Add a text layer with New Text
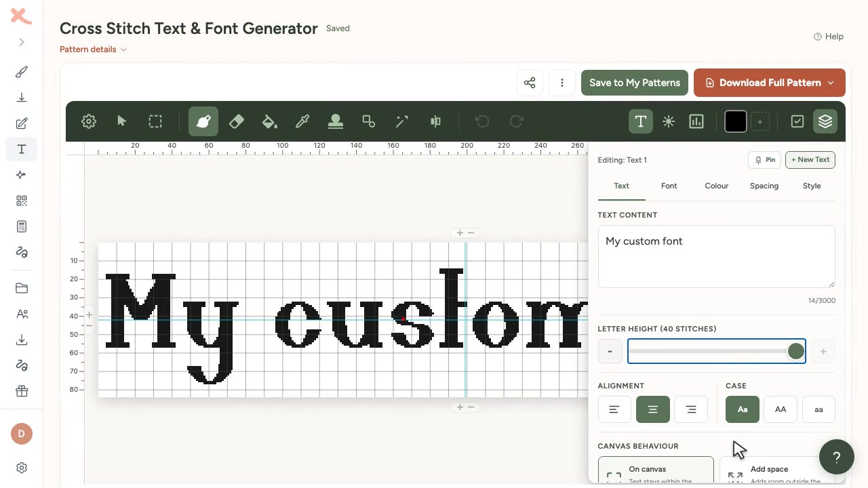The height and width of the screenshot is (488, 868). 810,160
